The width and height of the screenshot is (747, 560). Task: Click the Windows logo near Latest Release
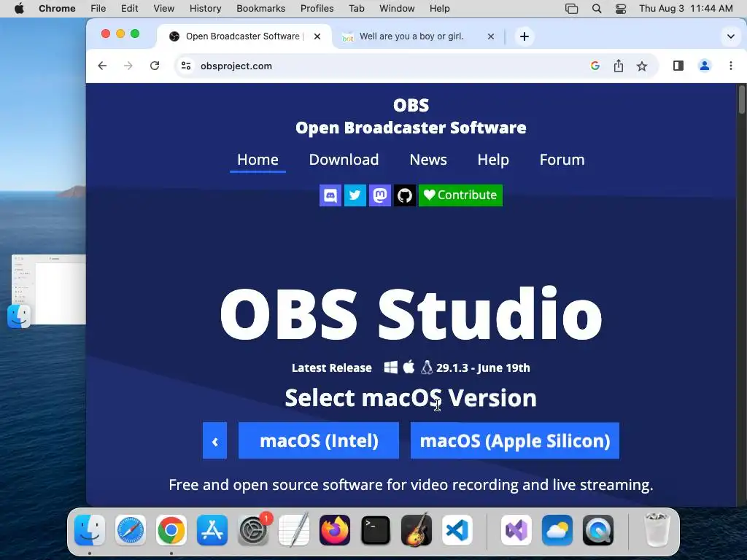coord(391,367)
